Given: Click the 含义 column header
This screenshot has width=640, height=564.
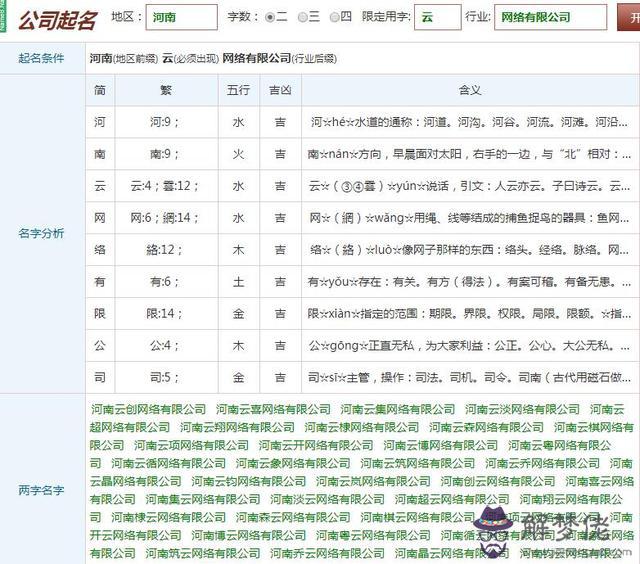Looking at the screenshot, I should [470, 90].
